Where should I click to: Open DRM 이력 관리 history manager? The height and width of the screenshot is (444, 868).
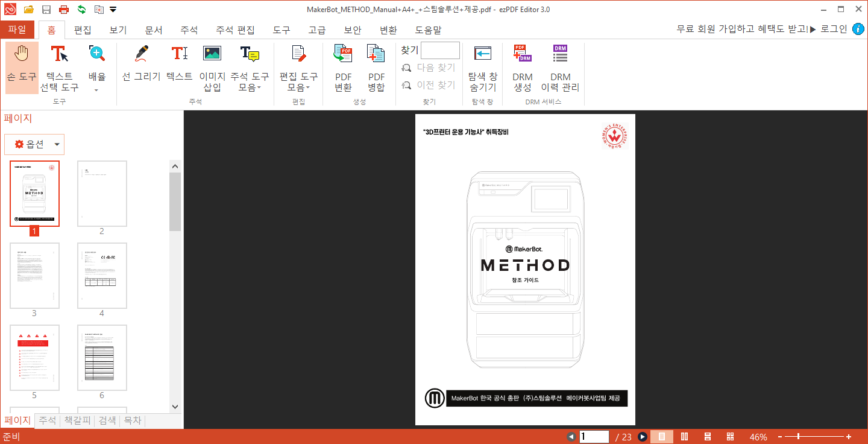[560, 68]
